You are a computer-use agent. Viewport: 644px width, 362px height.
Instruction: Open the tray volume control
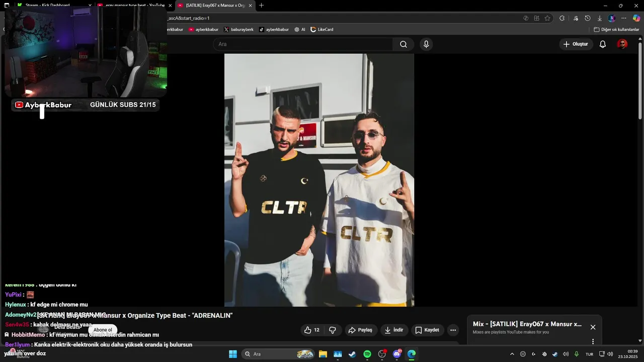click(x=610, y=354)
